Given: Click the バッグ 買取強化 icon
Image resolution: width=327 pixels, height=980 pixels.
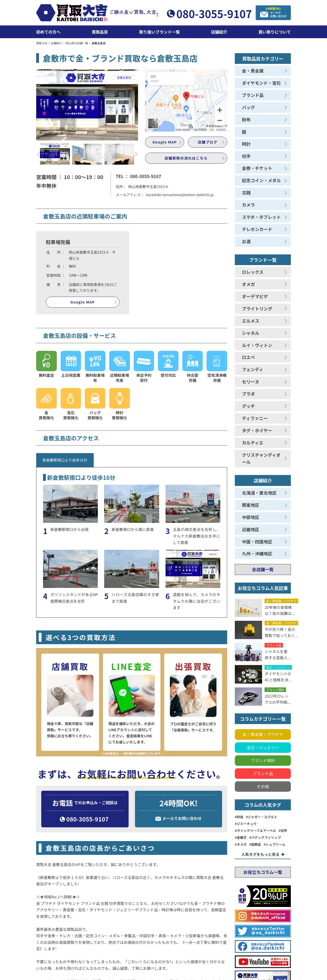Looking at the screenshot, I should click(95, 398).
